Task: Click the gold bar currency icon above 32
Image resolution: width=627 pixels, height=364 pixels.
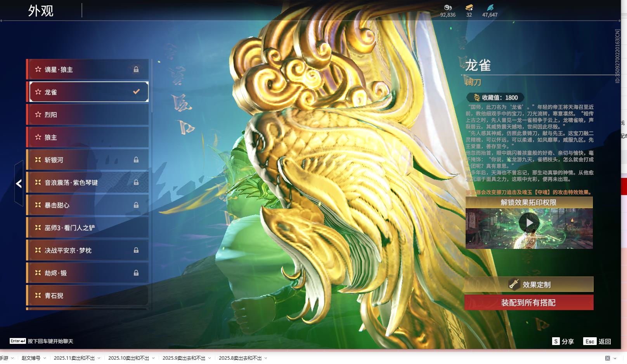Action: [469, 7]
